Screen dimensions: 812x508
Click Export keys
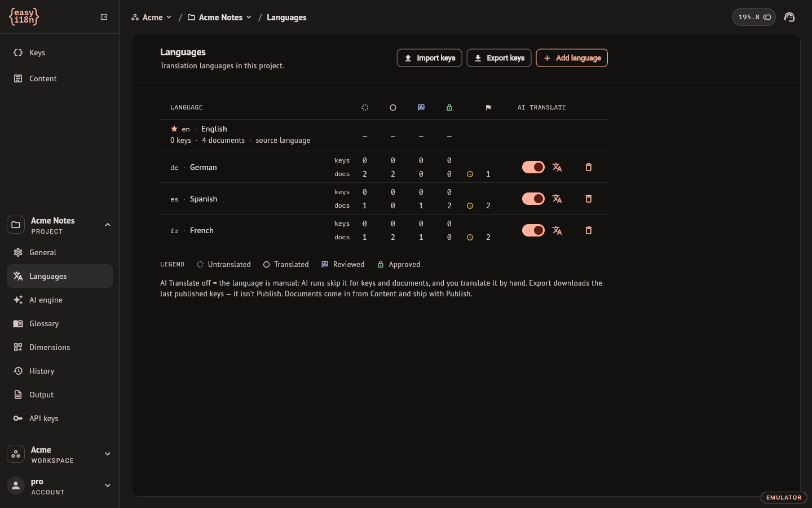(x=499, y=58)
